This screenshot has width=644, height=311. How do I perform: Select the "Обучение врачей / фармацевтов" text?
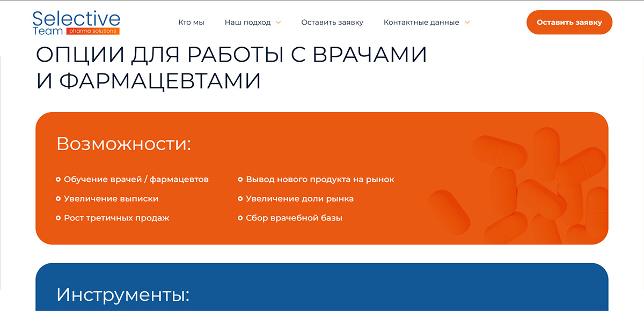pyautogui.click(x=136, y=180)
